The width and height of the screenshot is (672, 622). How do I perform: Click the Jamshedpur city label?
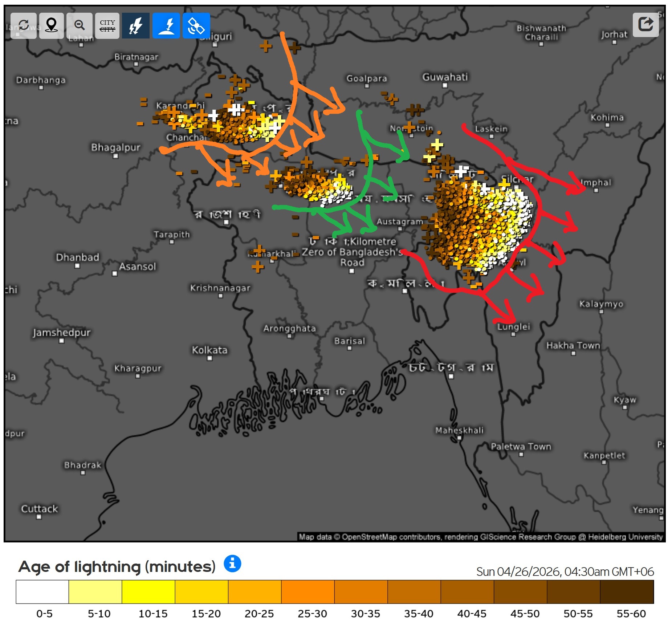point(61,332)
